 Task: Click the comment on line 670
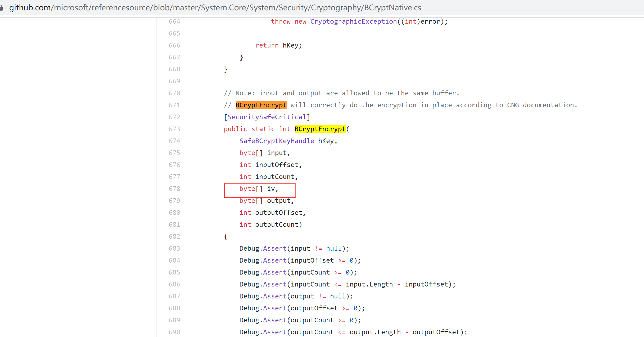[x=341, y=93]
